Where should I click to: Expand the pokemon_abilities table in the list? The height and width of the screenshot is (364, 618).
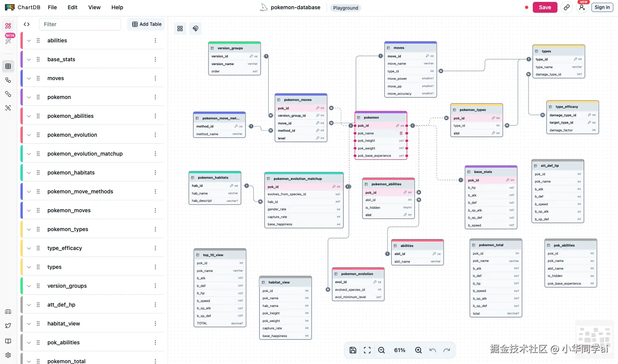(29, 116)
